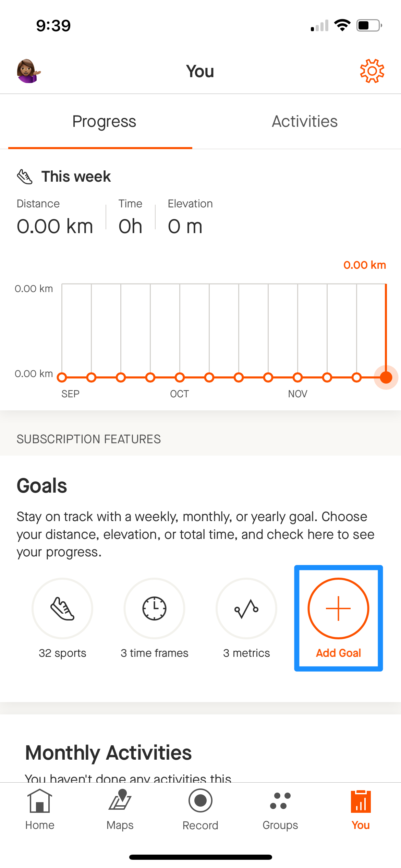Select the current week's filled chart point
The height and width of the screenshot is (868, 401).
tap(386, 377)
